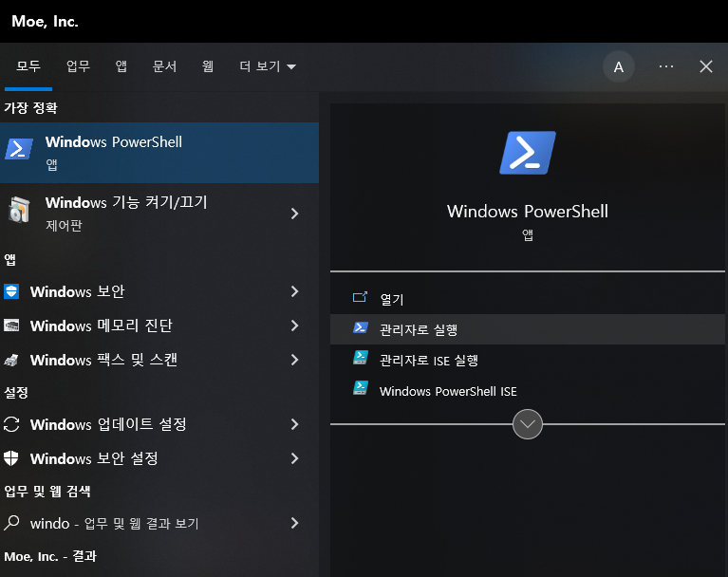Switch to the 업무 tab

click(x=78, y=66)
